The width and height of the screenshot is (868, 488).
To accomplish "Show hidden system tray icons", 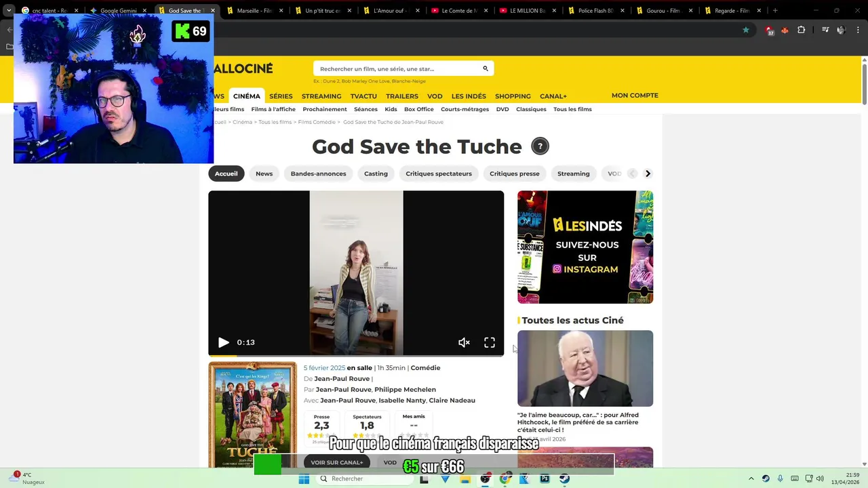I will click(x=751, y=479).
